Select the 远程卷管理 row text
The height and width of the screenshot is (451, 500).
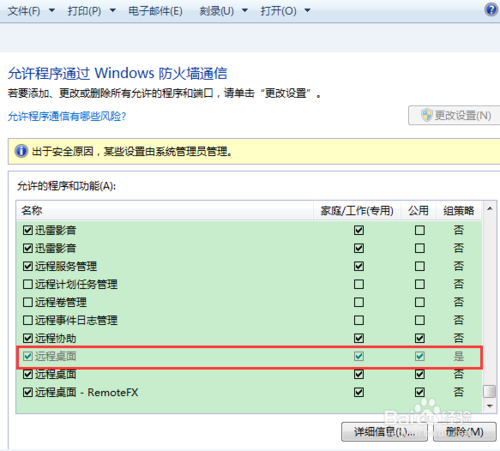[x=61, y=302]
